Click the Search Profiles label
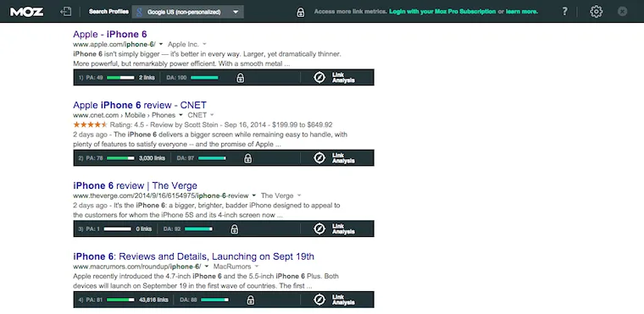The image size is (644, 314). (108, 12)
